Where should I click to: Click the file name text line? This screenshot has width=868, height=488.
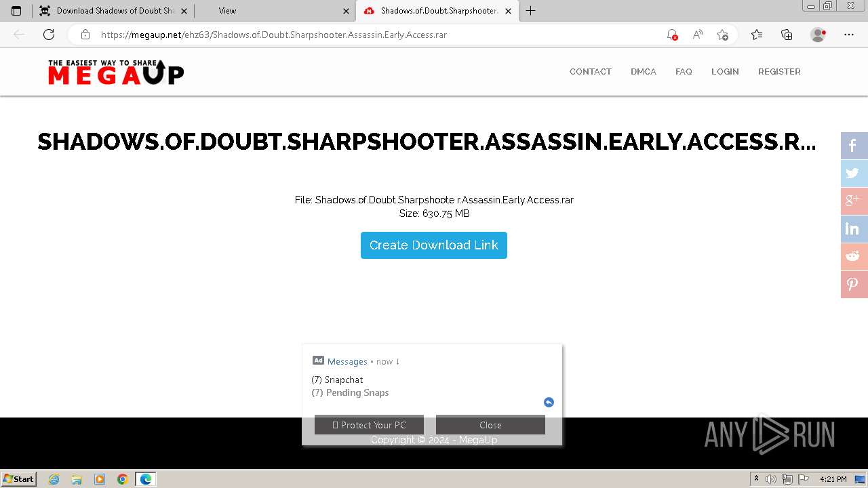[x=434, y=200]
